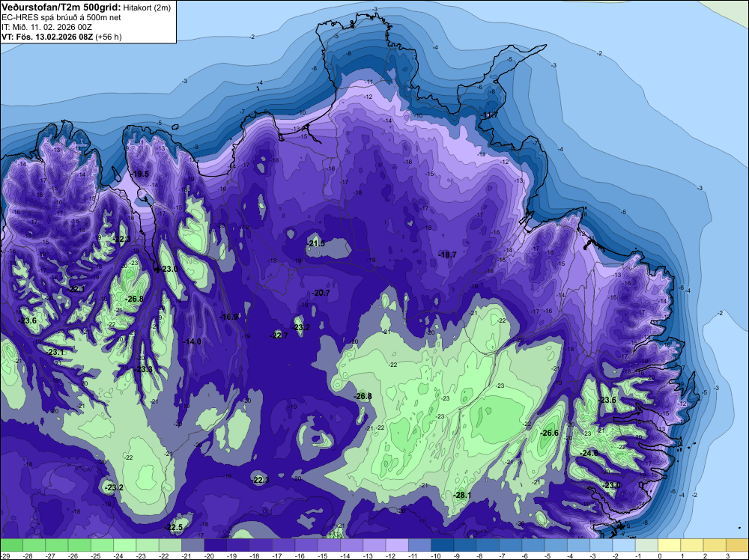Click the title text 'Veðurstofan/T2m 500grid:'

(x=61, y=7)
